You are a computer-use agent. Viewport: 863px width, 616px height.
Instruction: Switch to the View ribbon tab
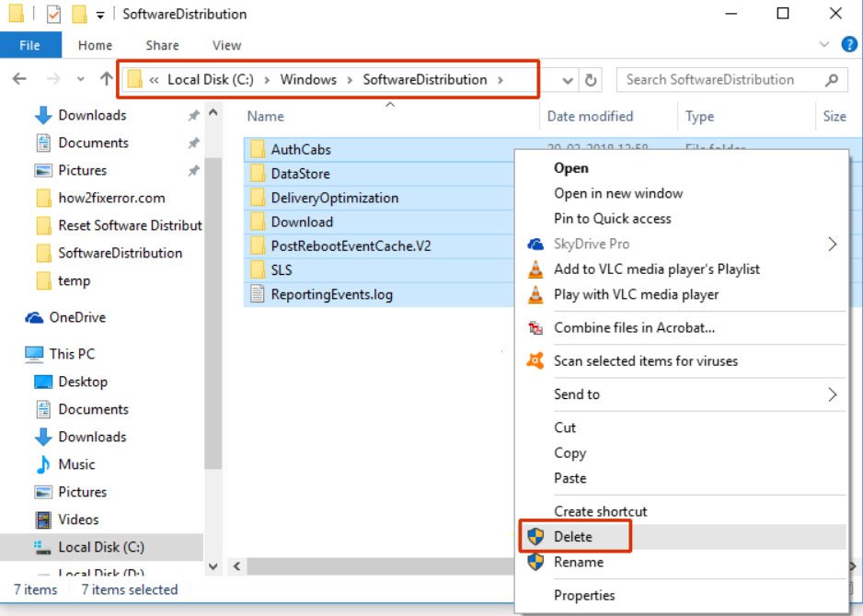(226, 45)
